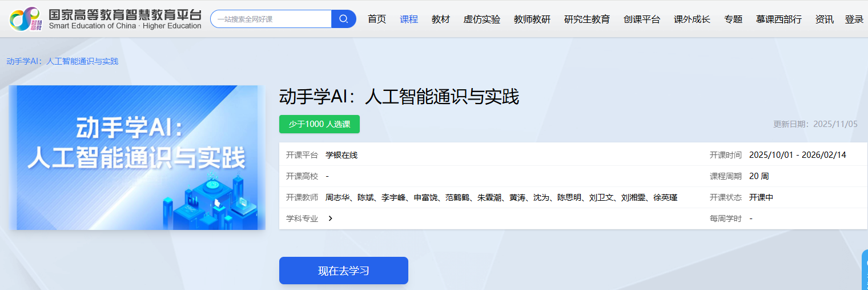The height and width of the screenshot is (290, 868).
Task: Select the 课程 navigation tab
Action: 409,19
